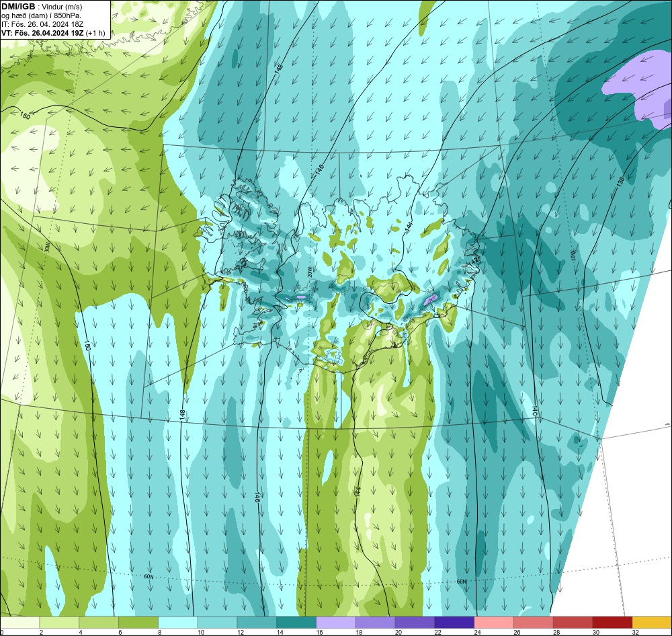Click the 'IT: Fös. 26. 04. 2024 18Z' line

pyautogui.click(x=42, y=24)
